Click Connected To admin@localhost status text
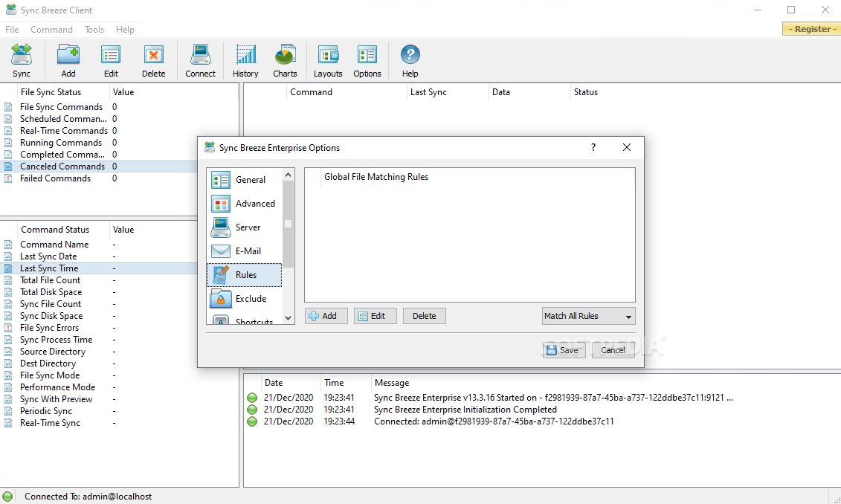The image size is (841, 504). (88, 497)
